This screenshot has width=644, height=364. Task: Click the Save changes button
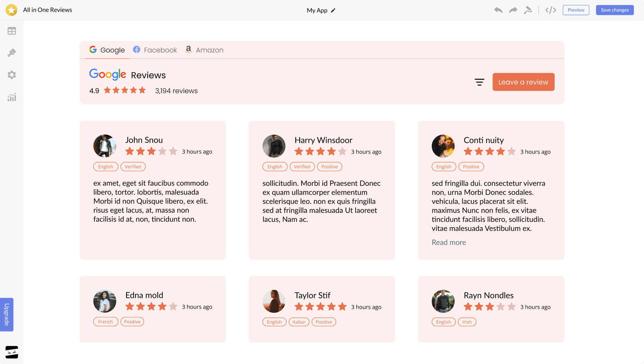tap(615, 10)
